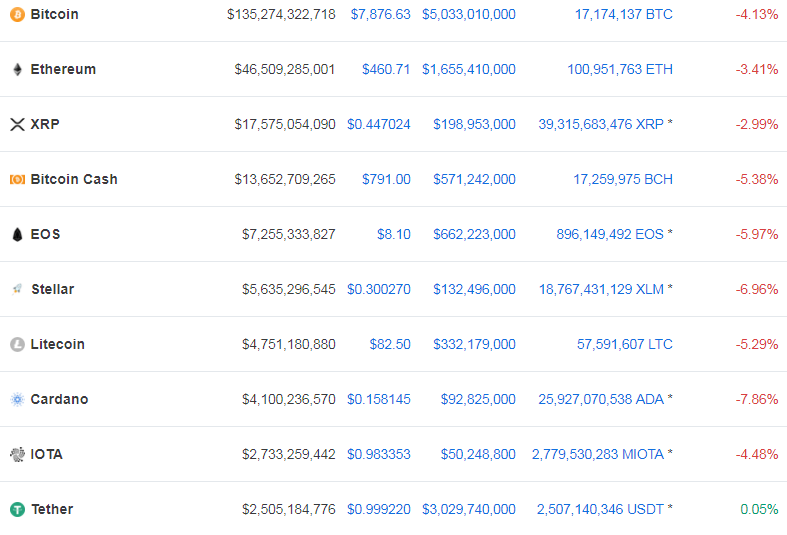Click IOTA volume $50,248,800
This screenshot has height=535, width=787.
(x=478, y=454)
